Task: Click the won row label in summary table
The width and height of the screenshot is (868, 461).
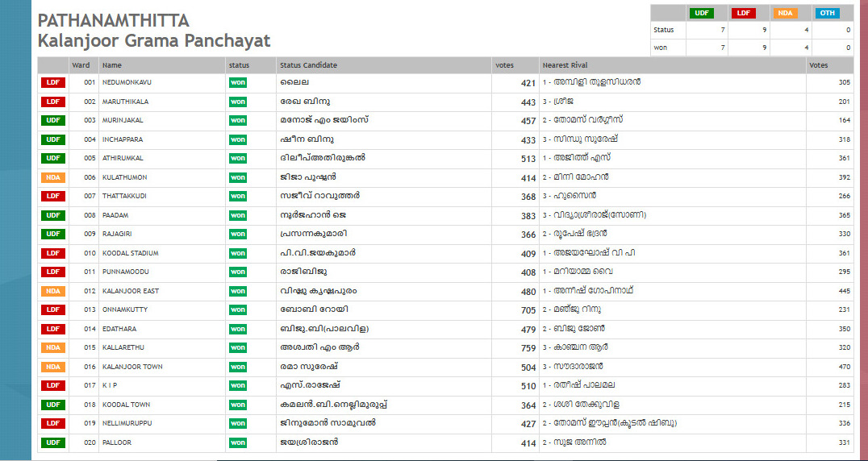Action: pos(660,48)
